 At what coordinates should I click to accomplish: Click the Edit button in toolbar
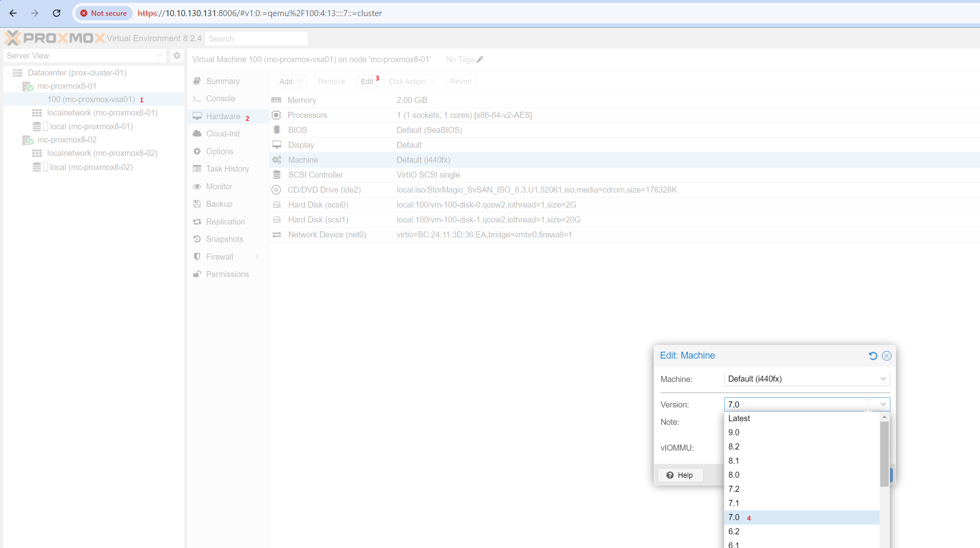pos(367,82)
